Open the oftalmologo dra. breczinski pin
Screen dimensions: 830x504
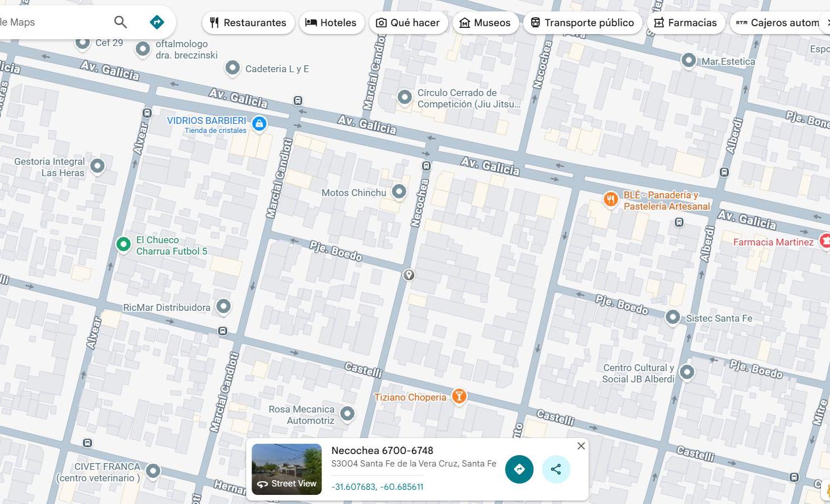click(x=143, y=49)
